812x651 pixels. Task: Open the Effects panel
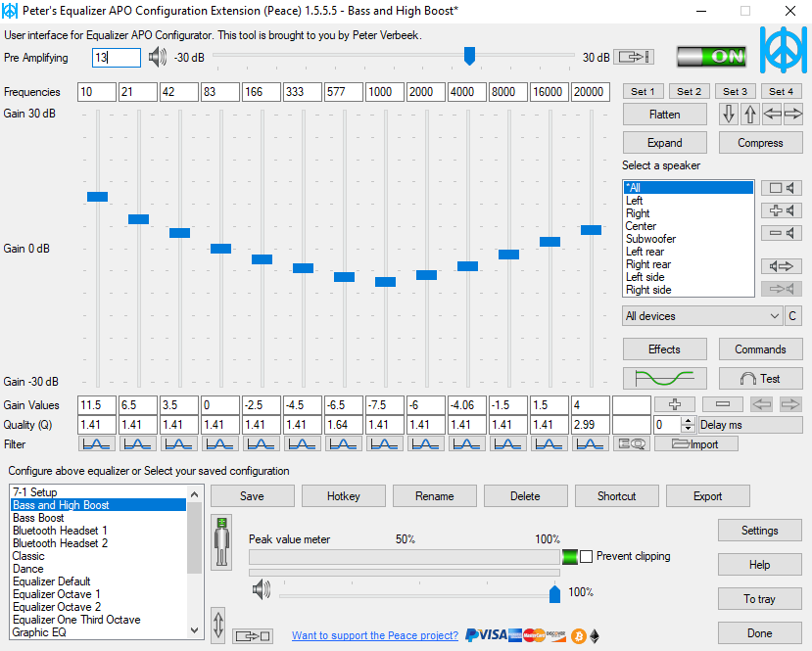pos(665,349)
